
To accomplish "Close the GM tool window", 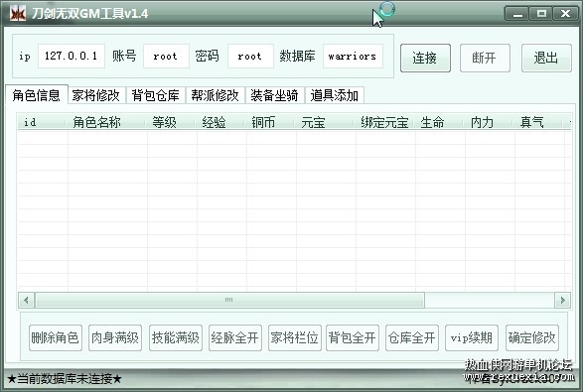I will [565, 14].
